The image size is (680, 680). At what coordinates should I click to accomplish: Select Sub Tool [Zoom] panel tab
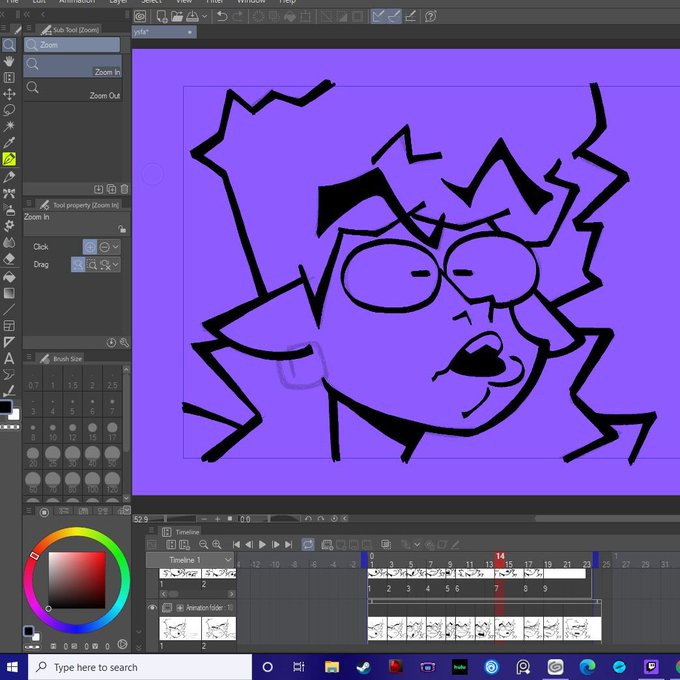(69, 29)
